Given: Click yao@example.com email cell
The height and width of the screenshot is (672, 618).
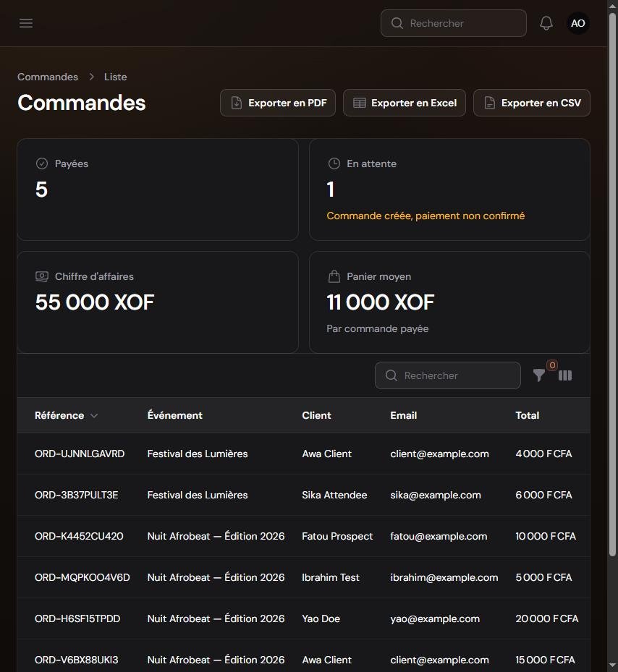Looking at the screenshot, I should tap(435, 618).
